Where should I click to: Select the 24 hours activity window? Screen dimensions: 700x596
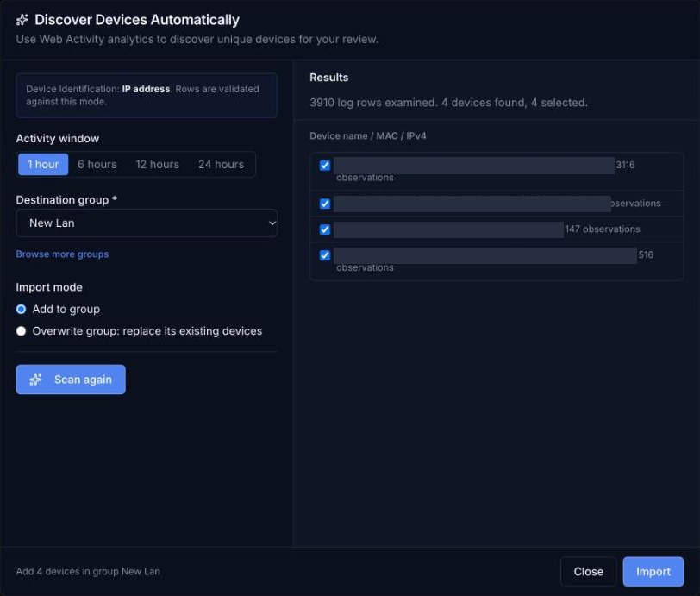(221, 165)
